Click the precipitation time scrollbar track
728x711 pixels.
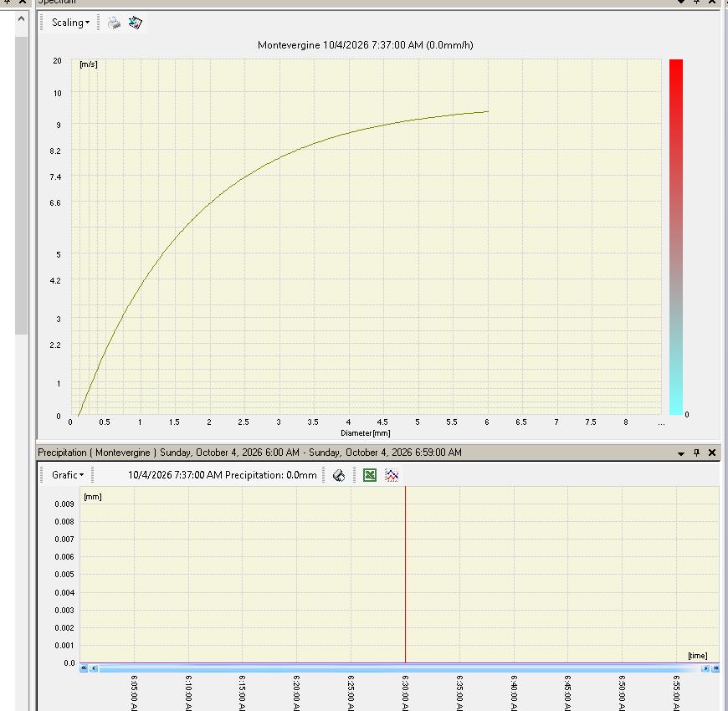coord(400,668)
